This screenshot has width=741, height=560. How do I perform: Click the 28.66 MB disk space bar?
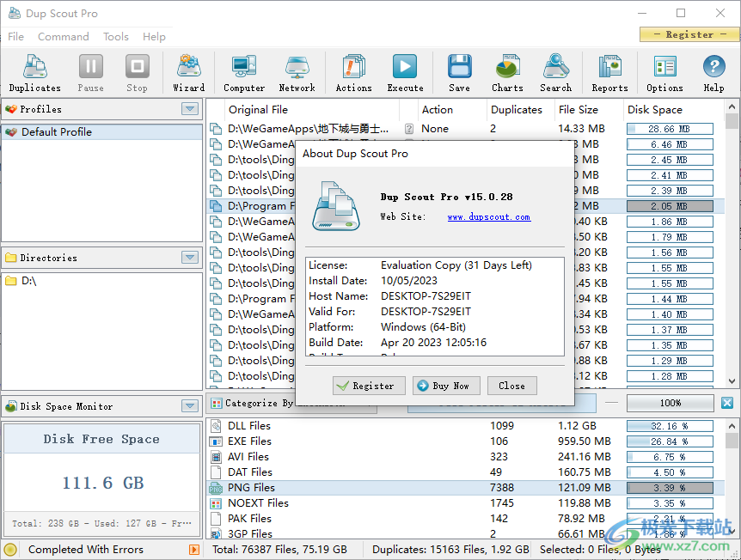click(670, 129)
